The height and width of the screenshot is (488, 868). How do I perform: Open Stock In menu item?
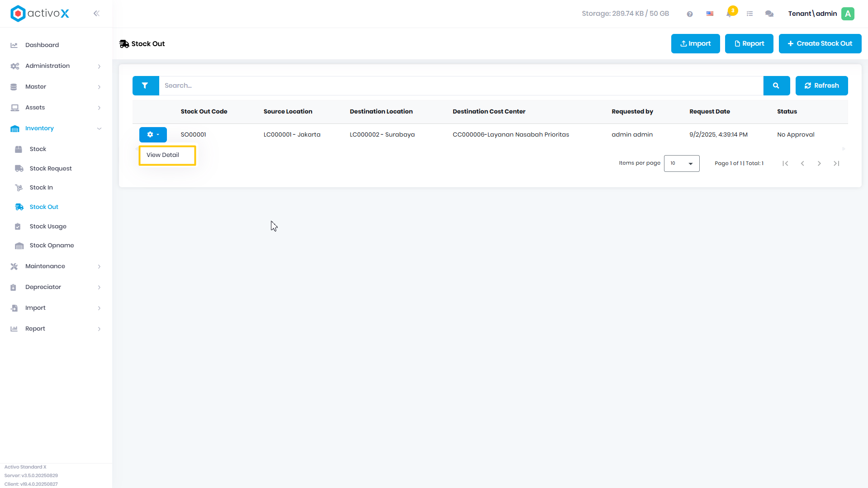coord(41,188)
